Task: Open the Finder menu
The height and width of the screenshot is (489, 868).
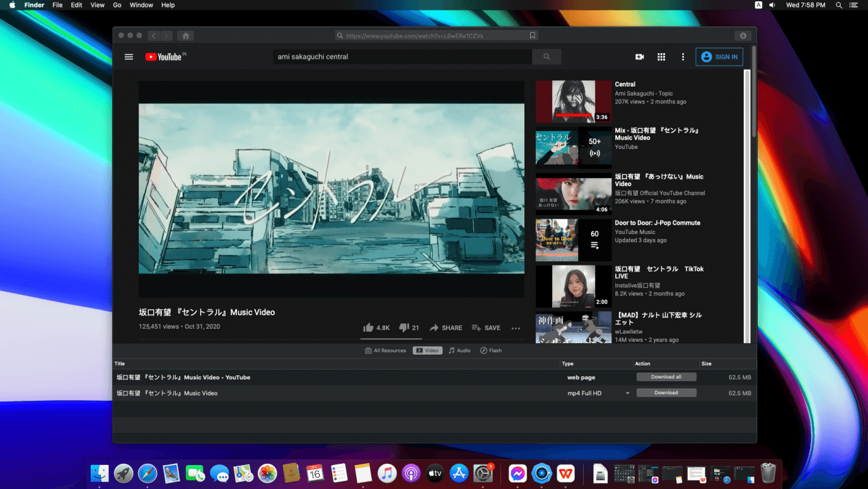Action: 34,5
